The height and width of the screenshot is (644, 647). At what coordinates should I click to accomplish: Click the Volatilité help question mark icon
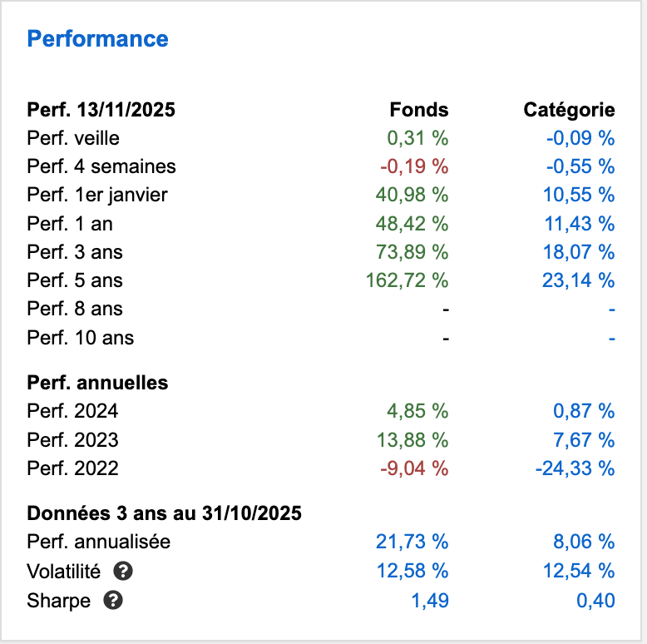124,572
